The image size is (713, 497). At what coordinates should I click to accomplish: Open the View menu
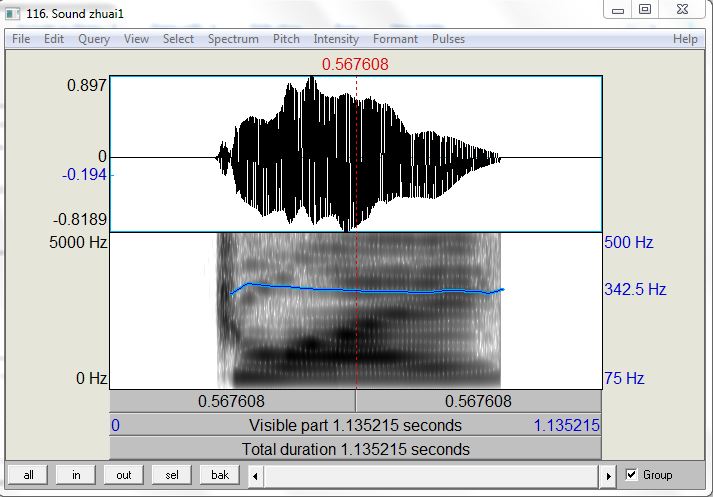[x=136, y=39]
